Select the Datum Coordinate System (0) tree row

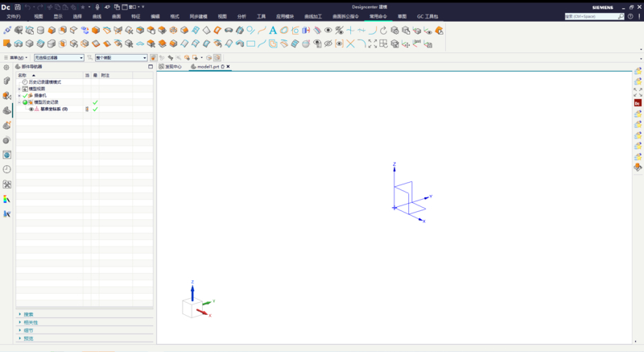(53, 110)
